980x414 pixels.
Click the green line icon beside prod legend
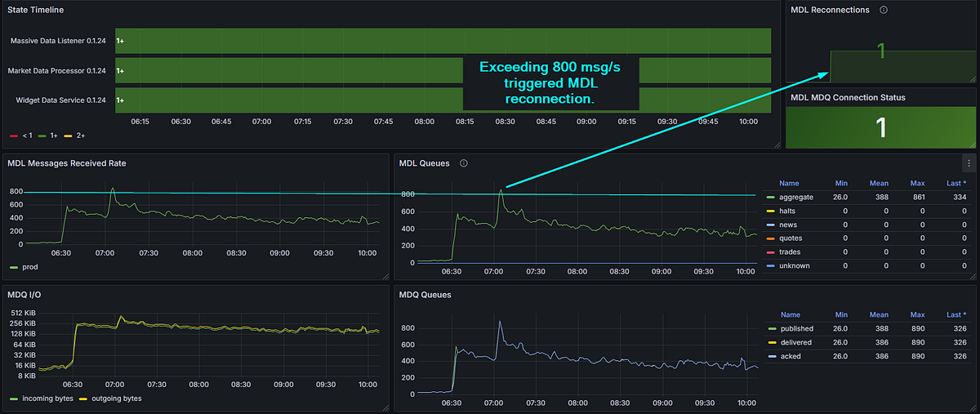pos(13,267)
